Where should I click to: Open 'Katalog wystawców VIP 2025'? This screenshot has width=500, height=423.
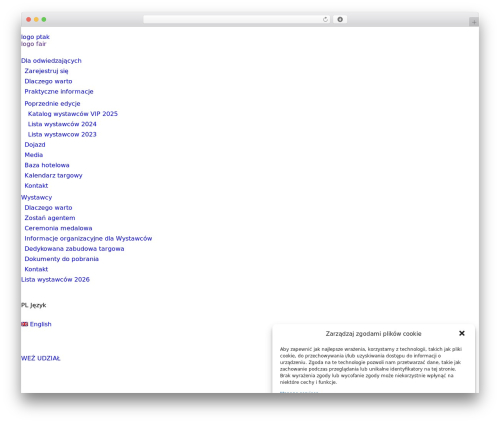point(73,114)
